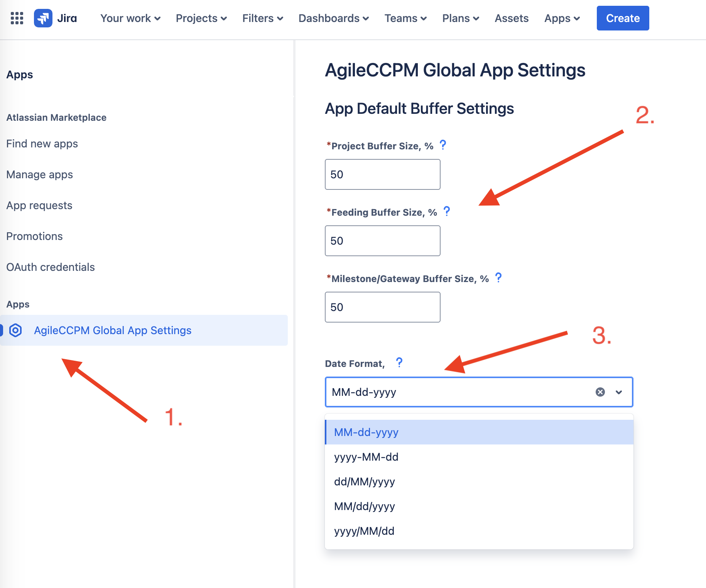Expand the Plans menu
Screen dimensions: 706x588
coord(461,18)
